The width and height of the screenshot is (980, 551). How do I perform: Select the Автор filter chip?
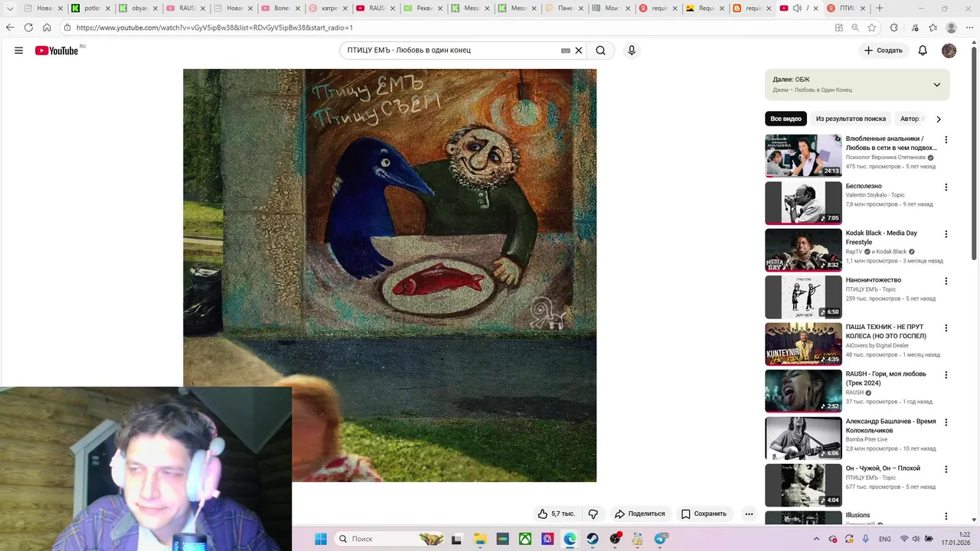tap(913, 119)
